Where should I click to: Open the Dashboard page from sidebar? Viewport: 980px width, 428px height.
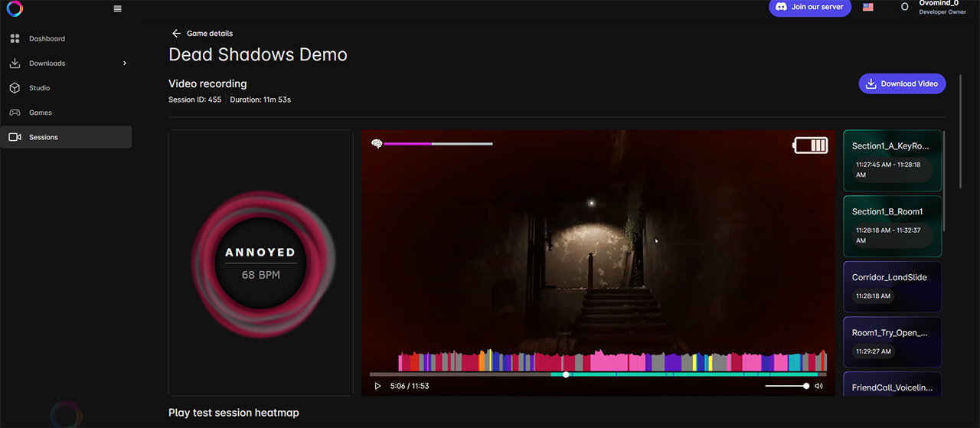pos(47,38)
